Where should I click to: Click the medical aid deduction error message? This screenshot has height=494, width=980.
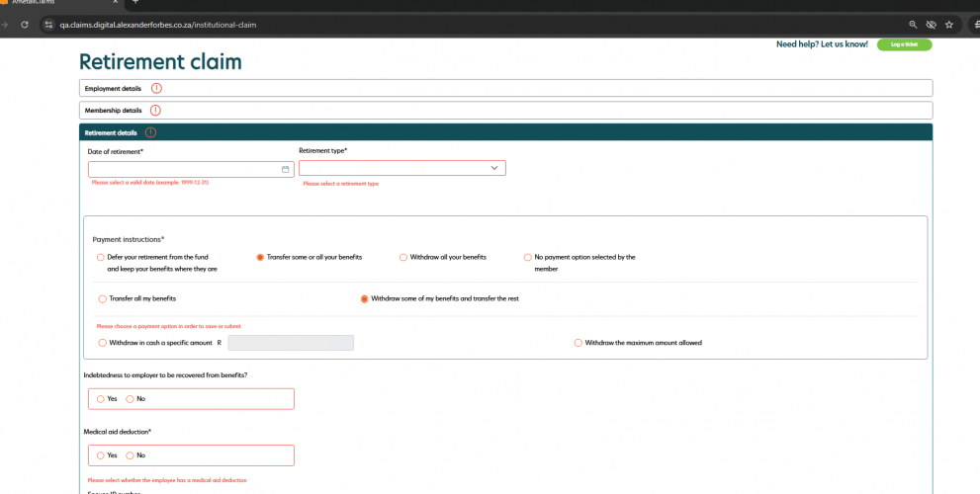[x=167, y=480]
